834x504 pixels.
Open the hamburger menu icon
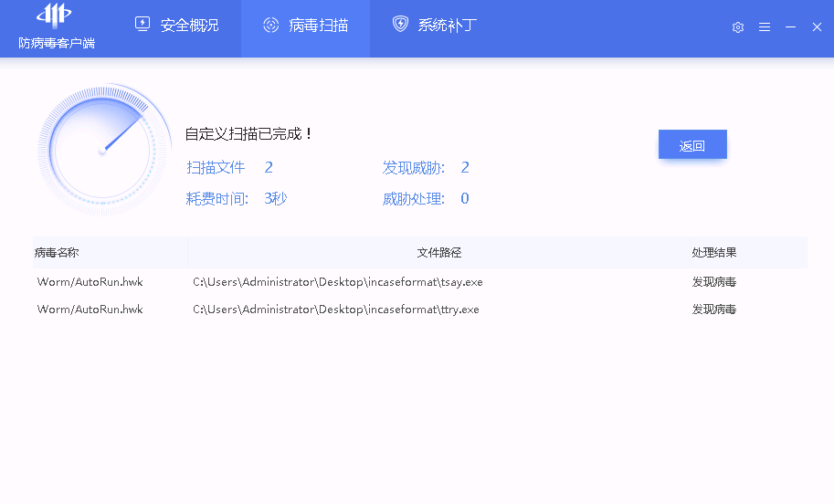click(x=765, y=27)
